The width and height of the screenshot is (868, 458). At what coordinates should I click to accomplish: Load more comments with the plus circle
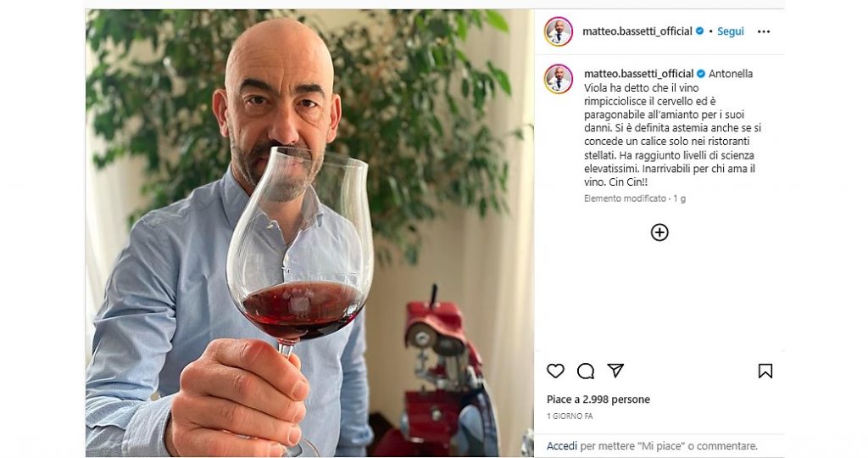tap(659, 232)
